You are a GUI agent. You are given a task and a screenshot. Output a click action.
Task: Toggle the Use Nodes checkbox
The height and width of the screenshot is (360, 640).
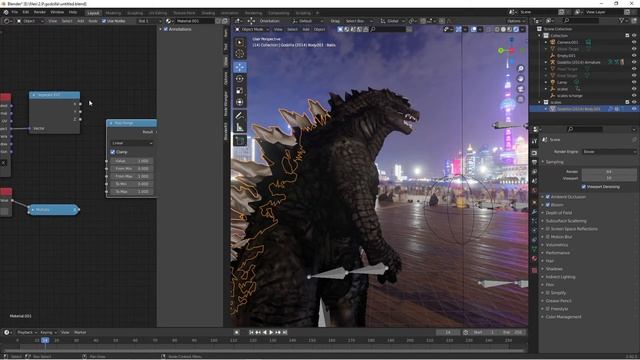pos(104,21)
